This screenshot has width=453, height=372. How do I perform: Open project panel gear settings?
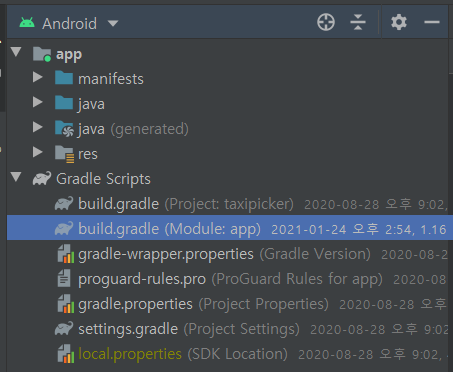(x=399, y=22)
